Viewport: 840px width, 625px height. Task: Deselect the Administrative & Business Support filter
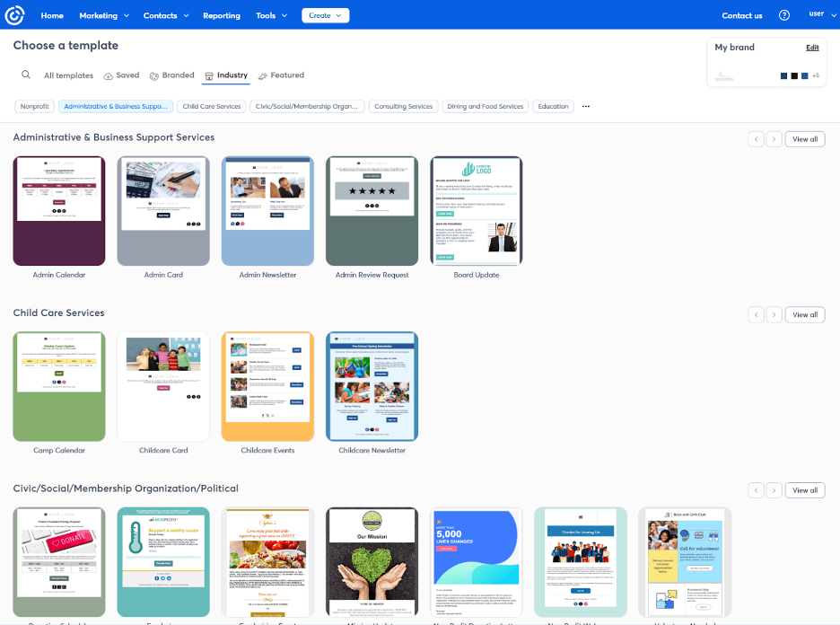pyautogui.click(x=115, y=106)
